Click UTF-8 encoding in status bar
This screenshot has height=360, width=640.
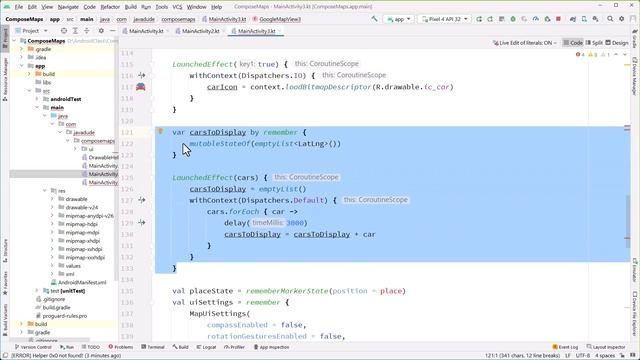582,356
